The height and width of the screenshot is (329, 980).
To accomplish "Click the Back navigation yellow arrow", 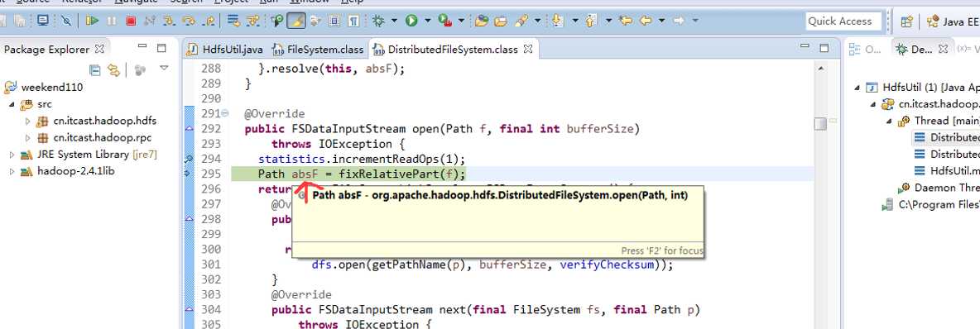I will 646,21.
